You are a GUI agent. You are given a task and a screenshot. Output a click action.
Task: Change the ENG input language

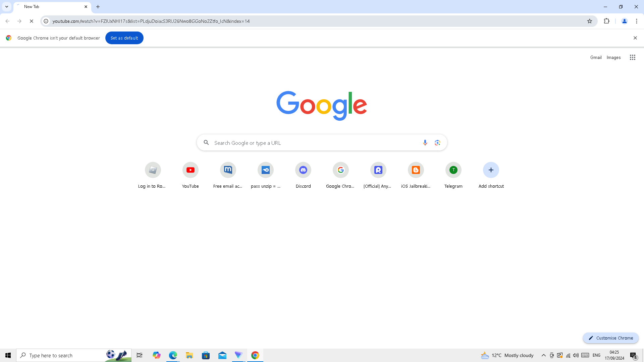point(597,355)
